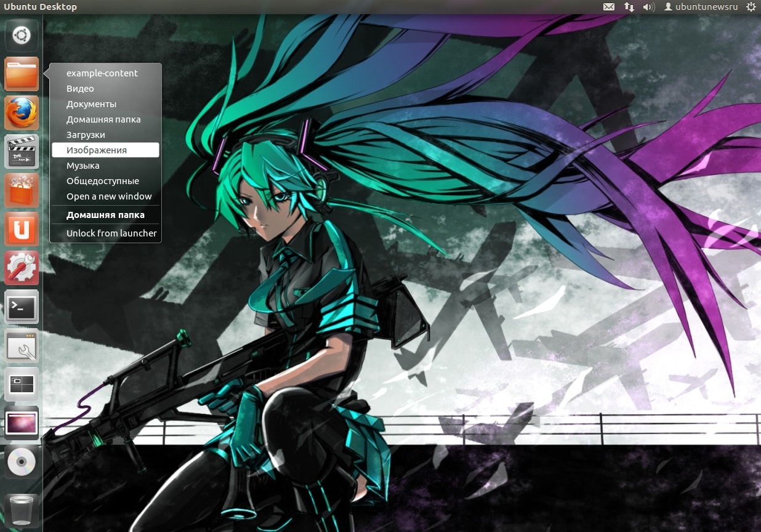Viewport: 761px width, 532px height.
Task: Open the window-with-wrench tool icon
Action: point(22,345)
